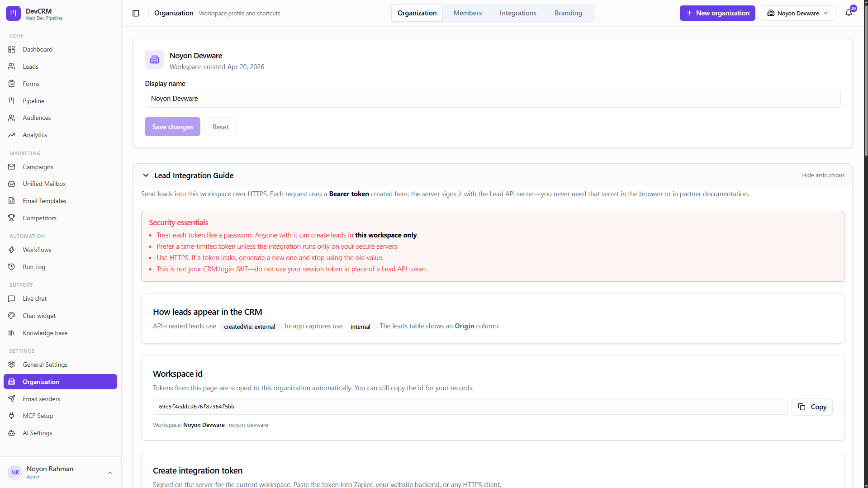Open the Leads page icon
This screenshot has height=488, width=868.
point(12,66)
